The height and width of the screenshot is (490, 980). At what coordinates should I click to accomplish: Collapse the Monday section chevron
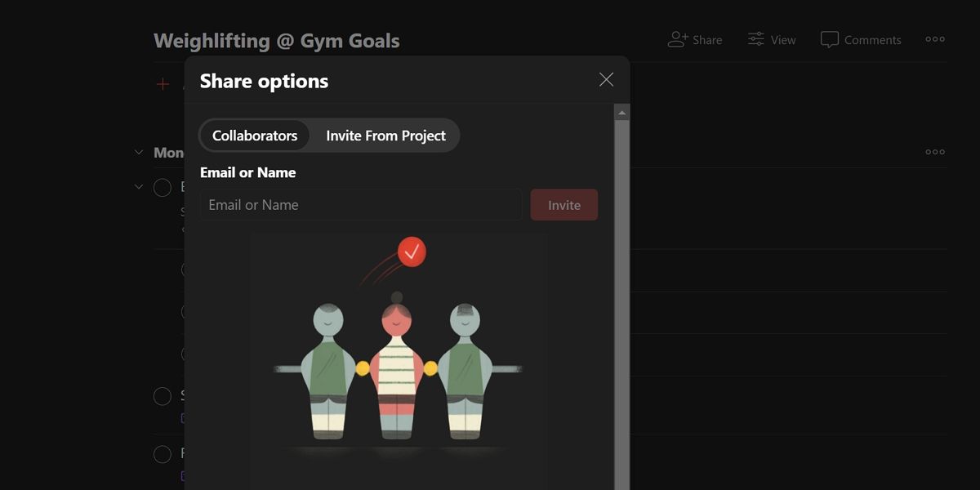click(x=138, y=152)
